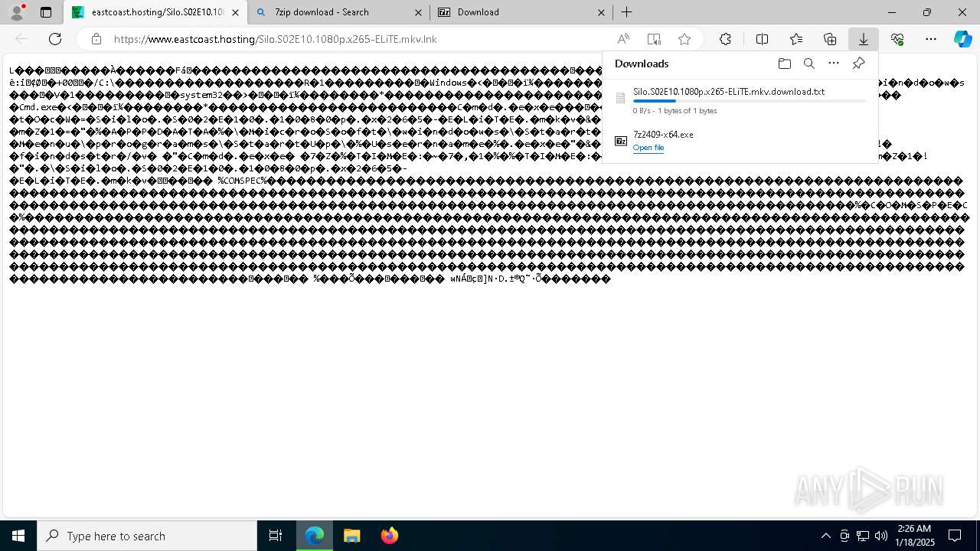This screenshot has width=980, height=551.
Task: Open file link for 7z2409-x64.exe
Action: [648, 148]
